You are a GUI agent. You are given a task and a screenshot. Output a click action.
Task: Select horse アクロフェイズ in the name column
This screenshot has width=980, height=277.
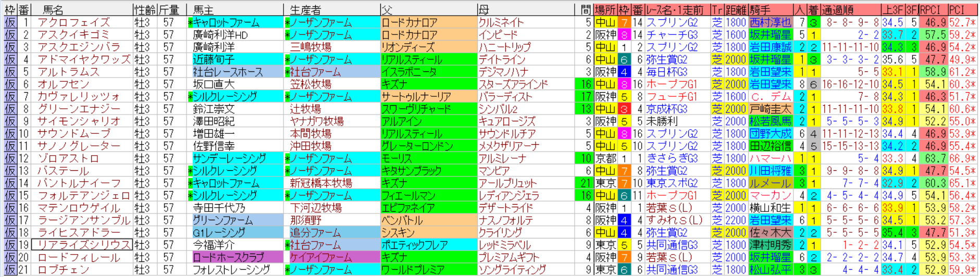(x=73, y=22)
